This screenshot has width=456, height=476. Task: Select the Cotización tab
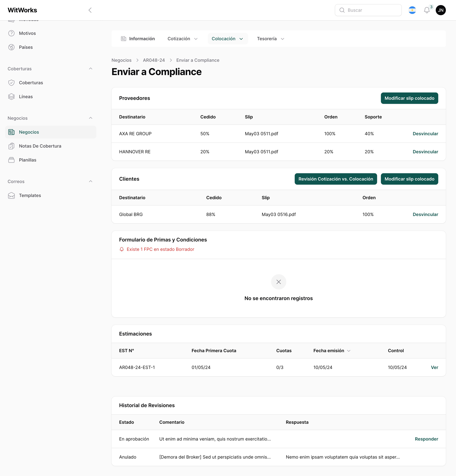click(x=183, y=39)
